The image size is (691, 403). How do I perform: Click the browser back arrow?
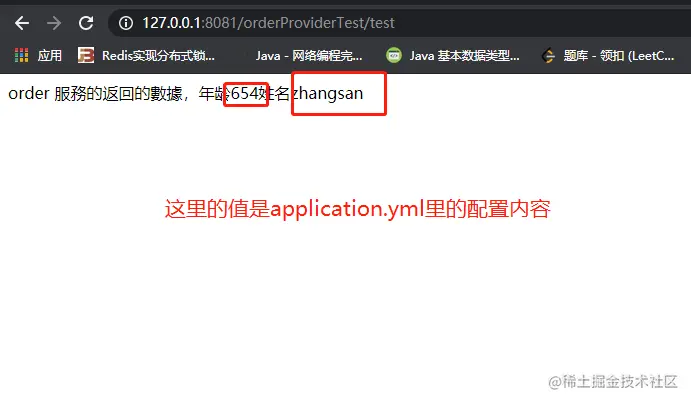click(22, 23)
